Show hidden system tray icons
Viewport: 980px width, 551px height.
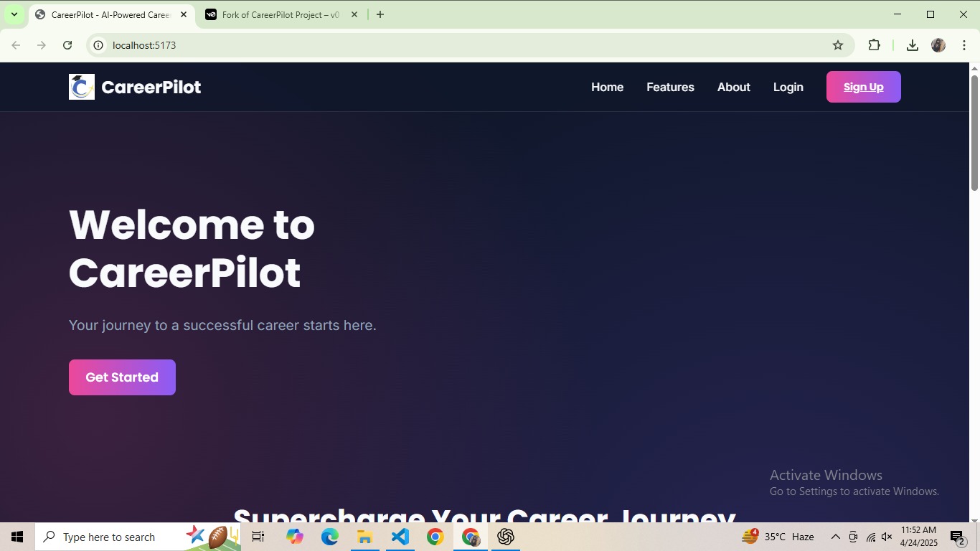[835, 537]
